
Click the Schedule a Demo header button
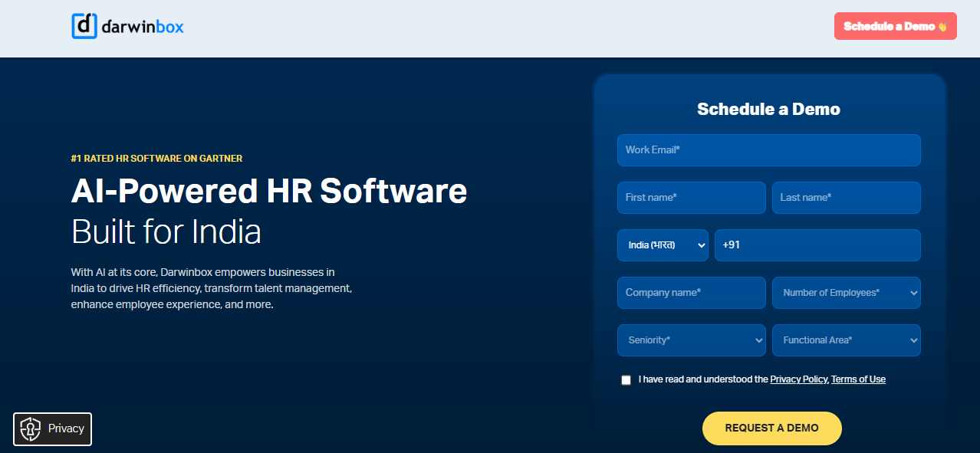pos(895,26)
